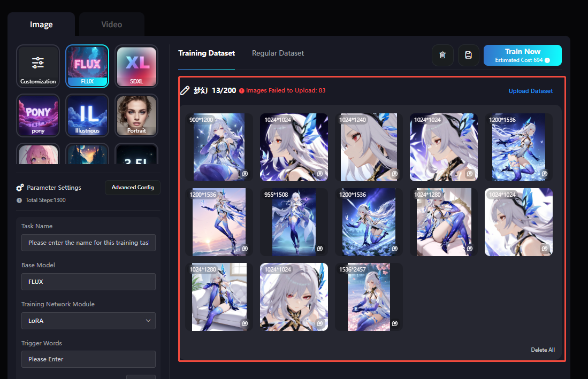Choose the SDXL model card

coord(136,66)
